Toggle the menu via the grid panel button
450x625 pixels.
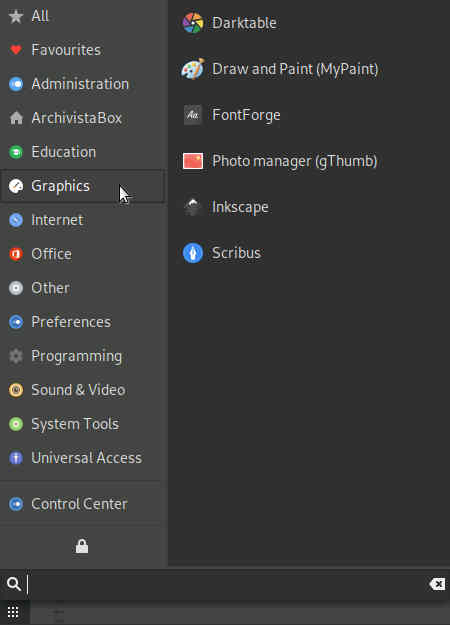pos(13,612)
